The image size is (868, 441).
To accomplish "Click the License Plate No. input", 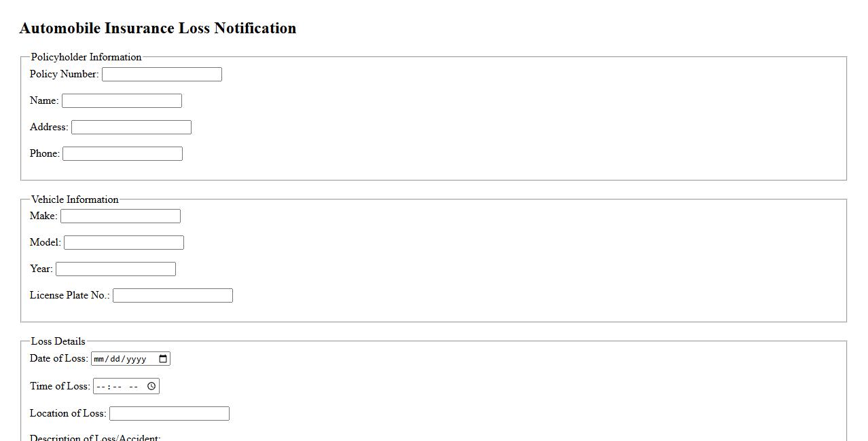I will pyautogui.click(x=173, y=296).
